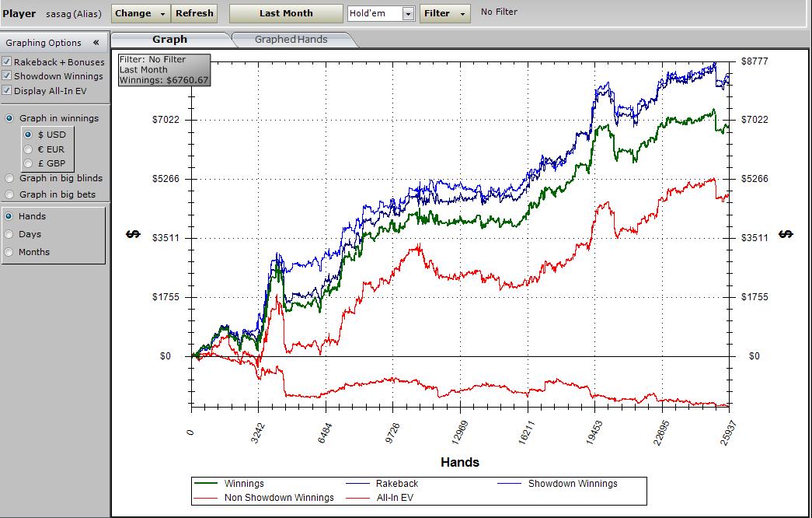Expand the Hold'em game type combo box
The height and width of the screenshot is (518, 812).
tap(408, 14)
